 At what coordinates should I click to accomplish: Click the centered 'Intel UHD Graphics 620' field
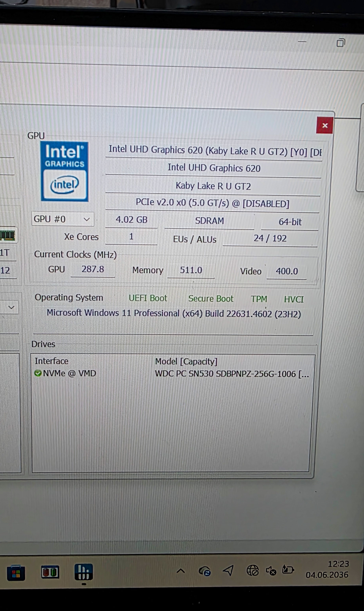click(214, 168)
